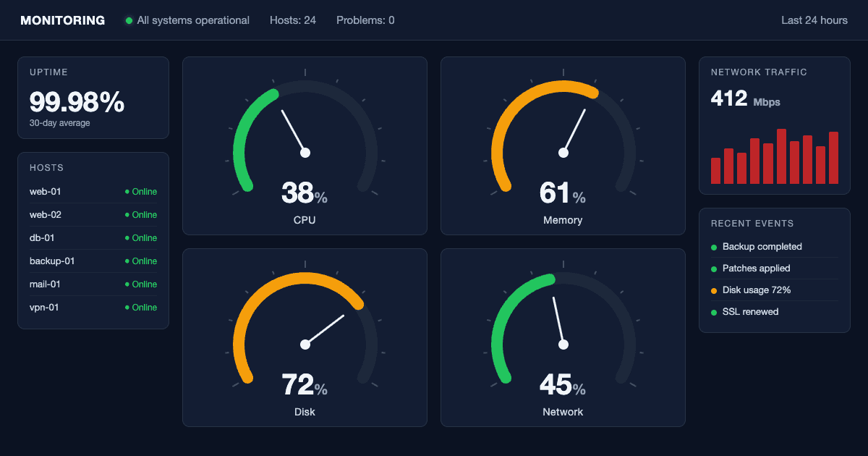Click the Online status of vpn-01

pos(141,308)
